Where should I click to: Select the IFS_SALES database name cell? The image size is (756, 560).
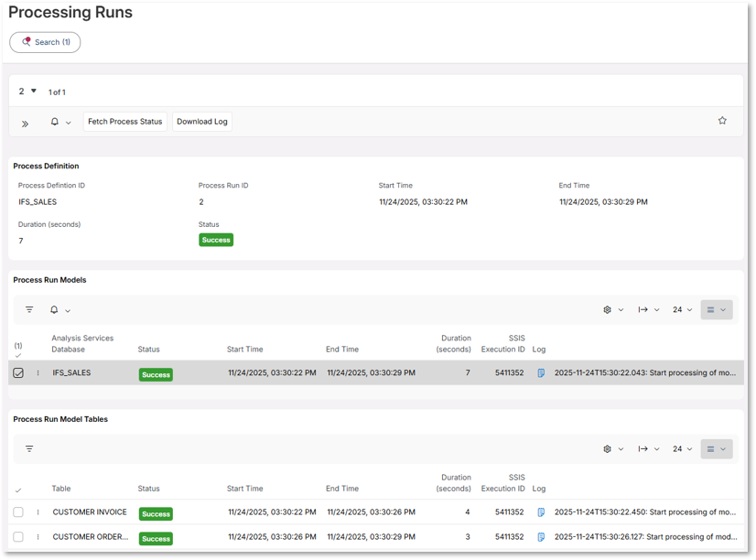71,373
